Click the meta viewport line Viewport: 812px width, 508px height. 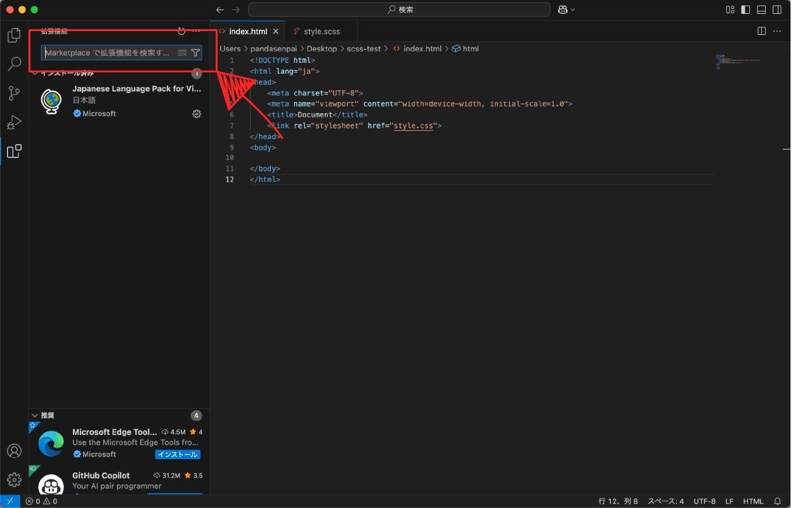point(420,104)
